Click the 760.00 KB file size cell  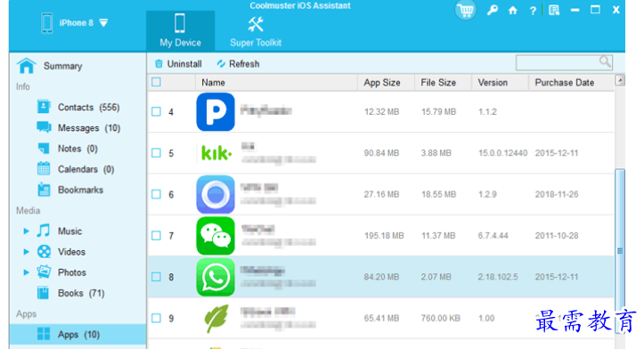pyautogui.click(x=440, y=318)
